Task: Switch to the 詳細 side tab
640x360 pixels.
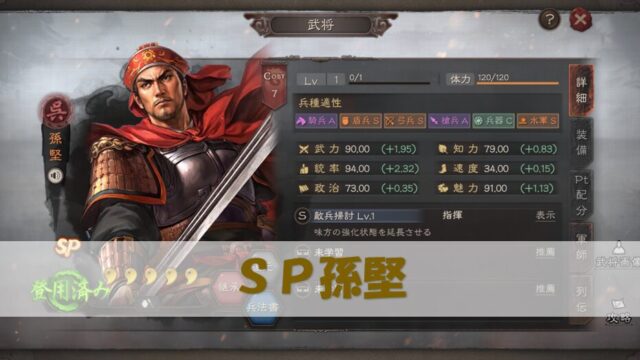Action: pos(581,91)
